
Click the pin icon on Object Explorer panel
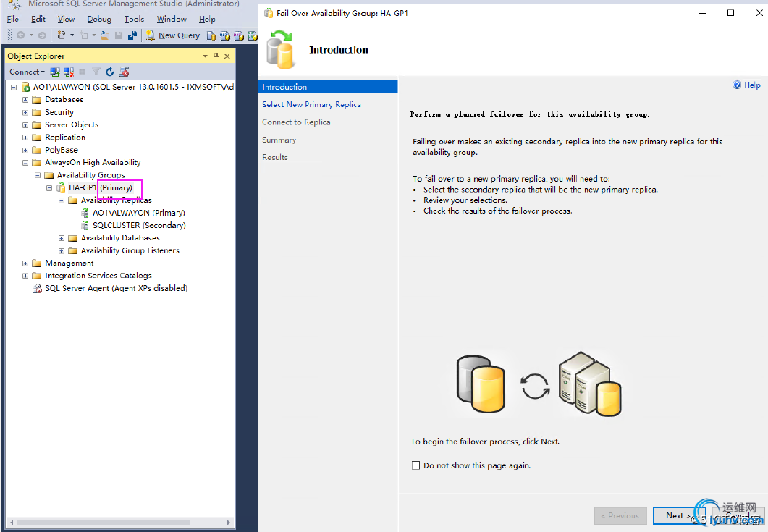tap(216, 56)
